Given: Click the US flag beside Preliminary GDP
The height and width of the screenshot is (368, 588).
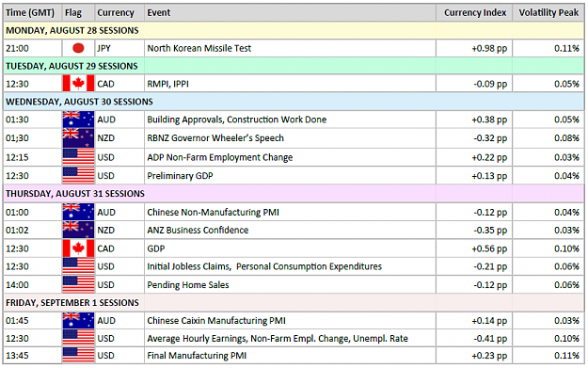Looking at the screenshot, I should [78, 176].
